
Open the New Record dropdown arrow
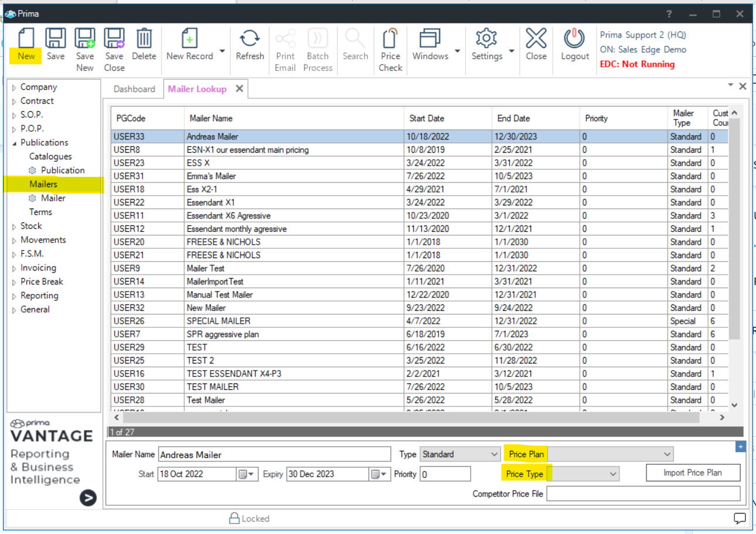(x=222, y=52)
